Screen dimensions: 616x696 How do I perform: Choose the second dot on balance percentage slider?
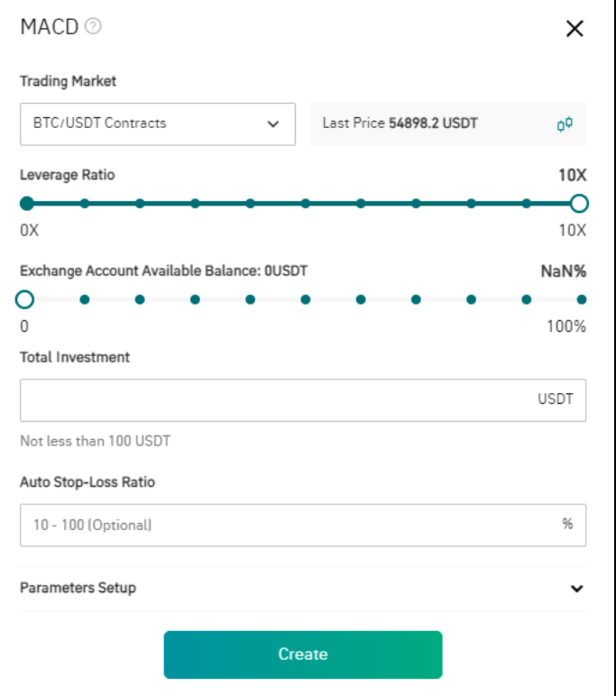coord(85,299)
